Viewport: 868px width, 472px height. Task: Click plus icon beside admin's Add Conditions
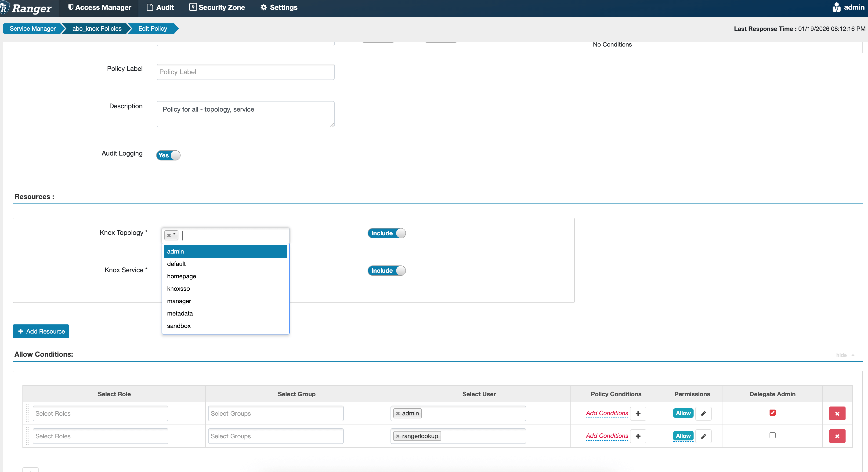tap(638, 413)
